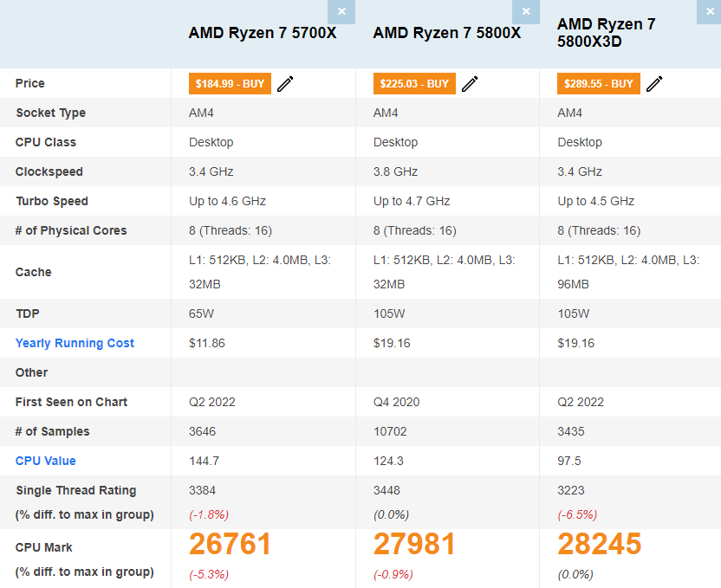This screenshot has width=721, height=588.
Task: Click the Up to 4.6 GHz turbo speed
Action: [x=228, y=201]
